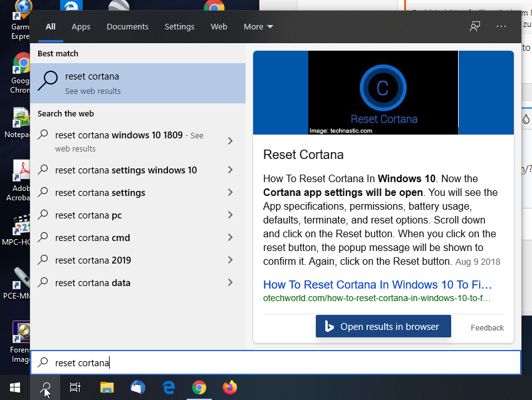Open Microsoft Edge from the taskbar

click(169, 387)
